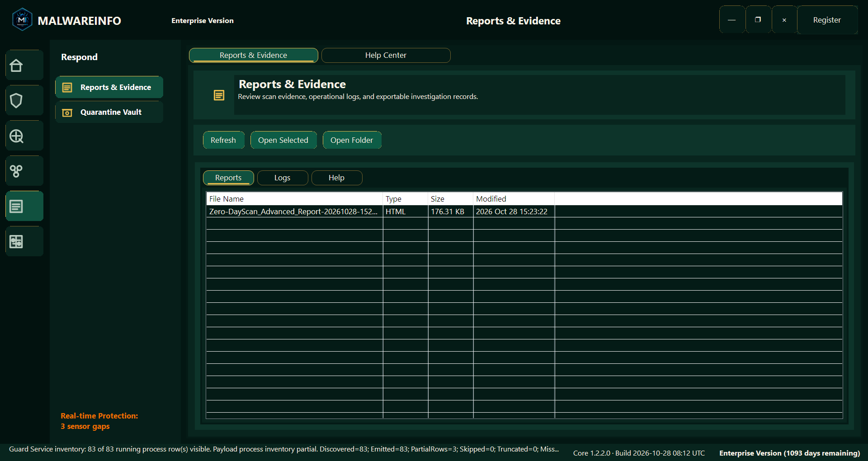Click the Refresh button
Screen dimensions: 868x461
click(223, 140)
